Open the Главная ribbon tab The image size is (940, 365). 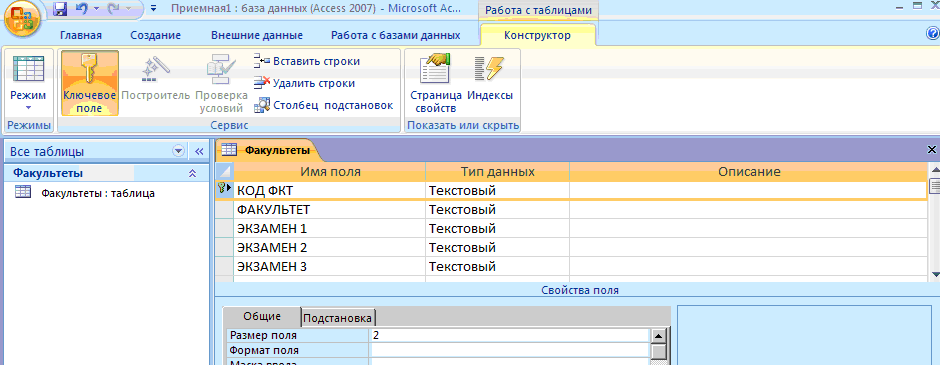coord(81,35)
